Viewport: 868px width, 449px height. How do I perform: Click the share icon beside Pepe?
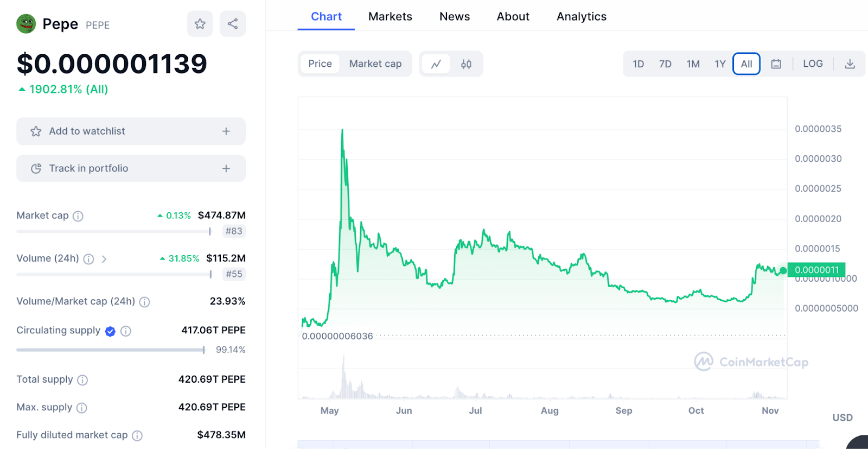pyautogui.click(x=232, y=24)
